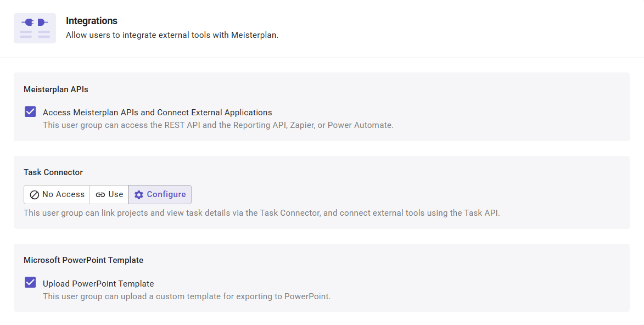Viewport: 644px width, 325px height.
Task: Click the gear icon beside Configure
Action: (x=139, y=194)
